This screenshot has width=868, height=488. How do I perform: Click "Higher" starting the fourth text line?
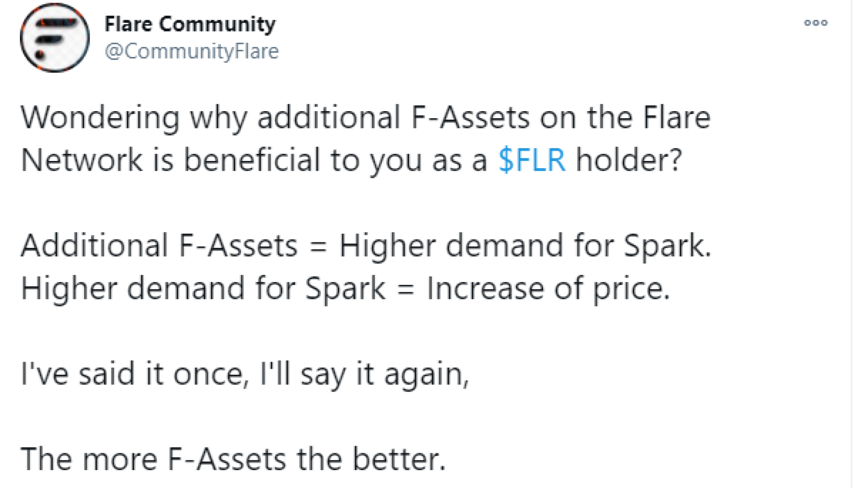(69, 288)
